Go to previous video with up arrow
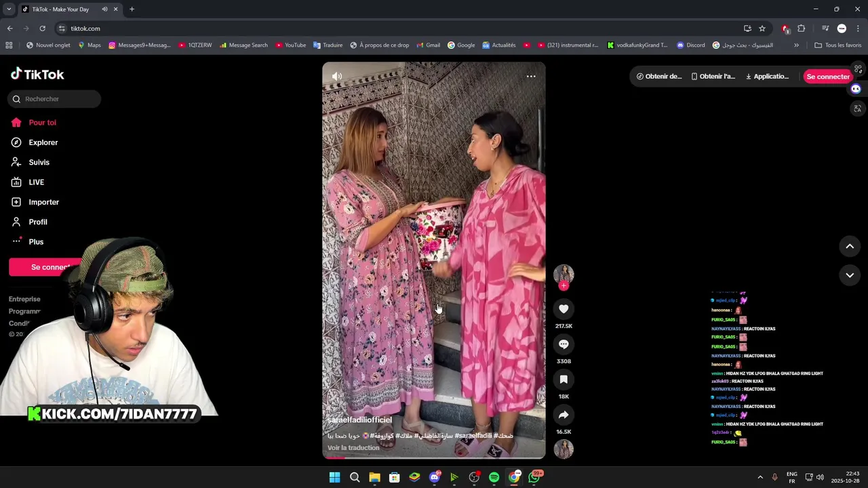 tap(850, 247)
